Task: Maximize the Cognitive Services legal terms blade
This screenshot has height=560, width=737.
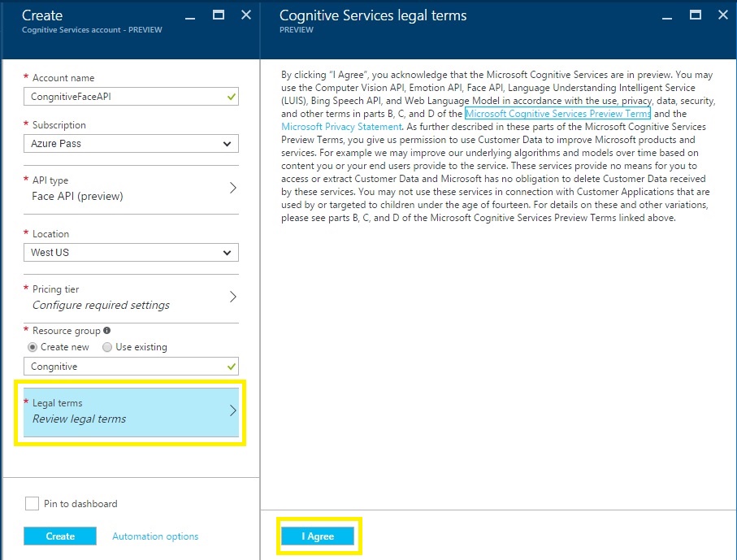Action: 696,15
